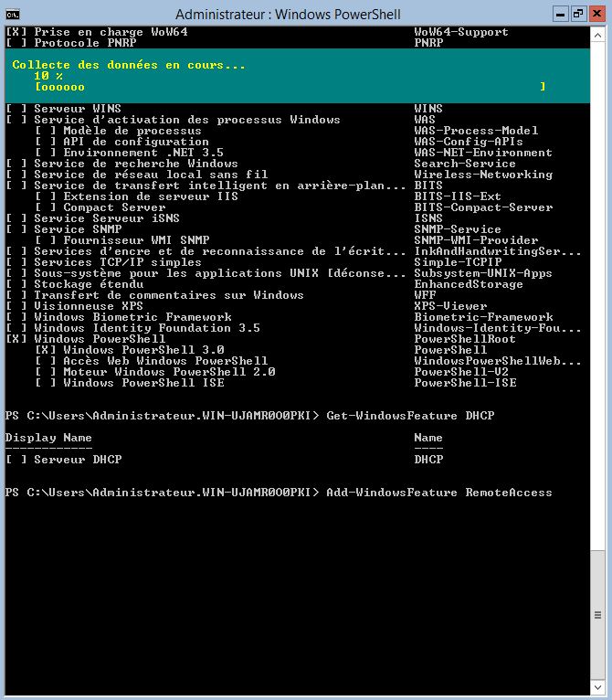This screenshot has height=700, width=612.
Task: Click the 'Biometric-Framework' feature name
Action: click(x=483, y=317)
